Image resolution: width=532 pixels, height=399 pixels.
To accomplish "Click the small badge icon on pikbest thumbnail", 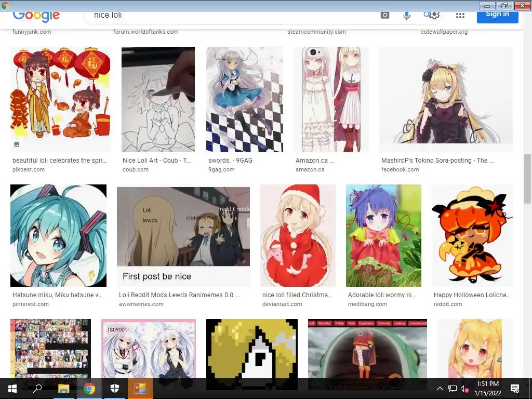I will 17,144.
